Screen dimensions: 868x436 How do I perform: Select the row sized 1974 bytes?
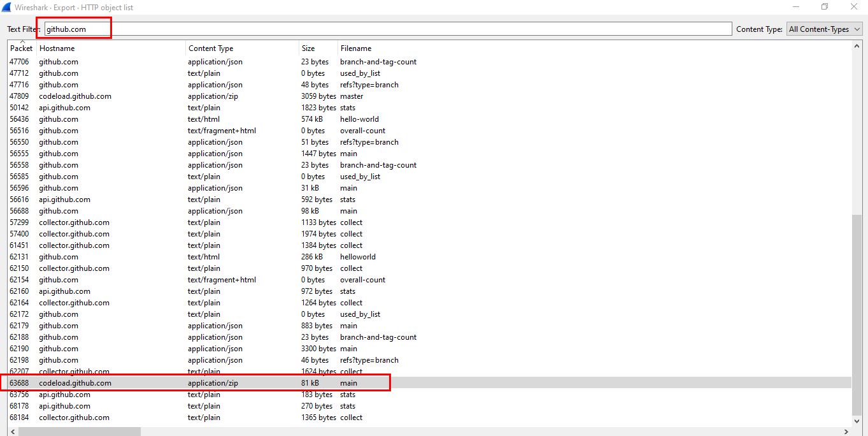pyautogui.click(x=430, y=234)
